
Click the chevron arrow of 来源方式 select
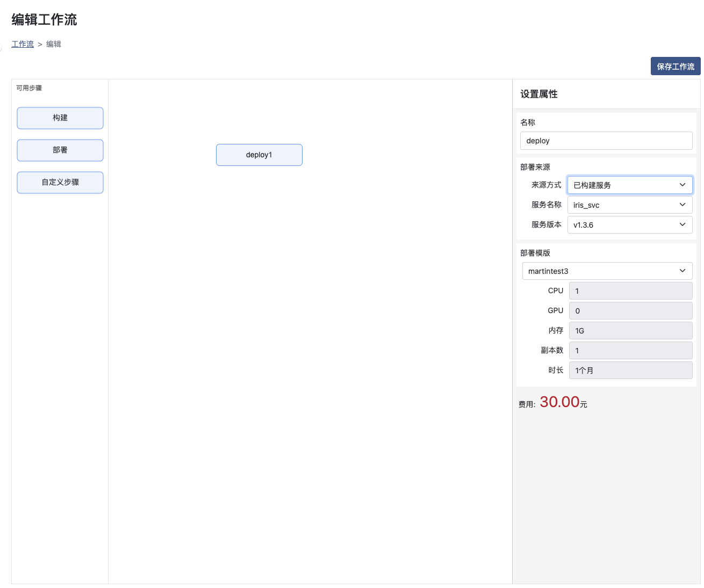[683, 185]
